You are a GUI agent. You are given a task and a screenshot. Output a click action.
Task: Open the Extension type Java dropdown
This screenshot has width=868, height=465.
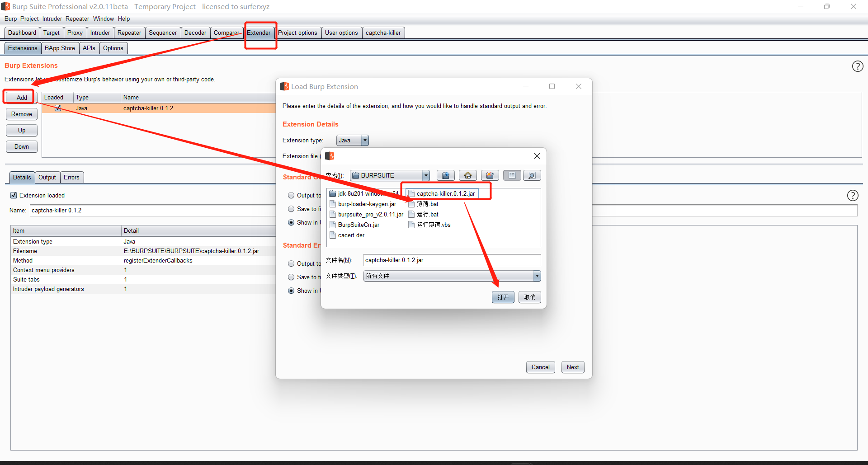pos(353,140)
